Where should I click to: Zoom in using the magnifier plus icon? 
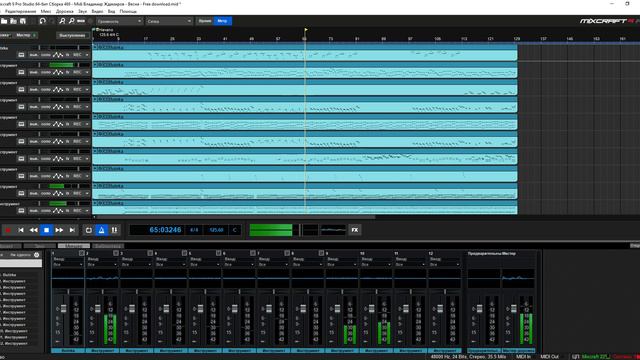coord(62,21)
